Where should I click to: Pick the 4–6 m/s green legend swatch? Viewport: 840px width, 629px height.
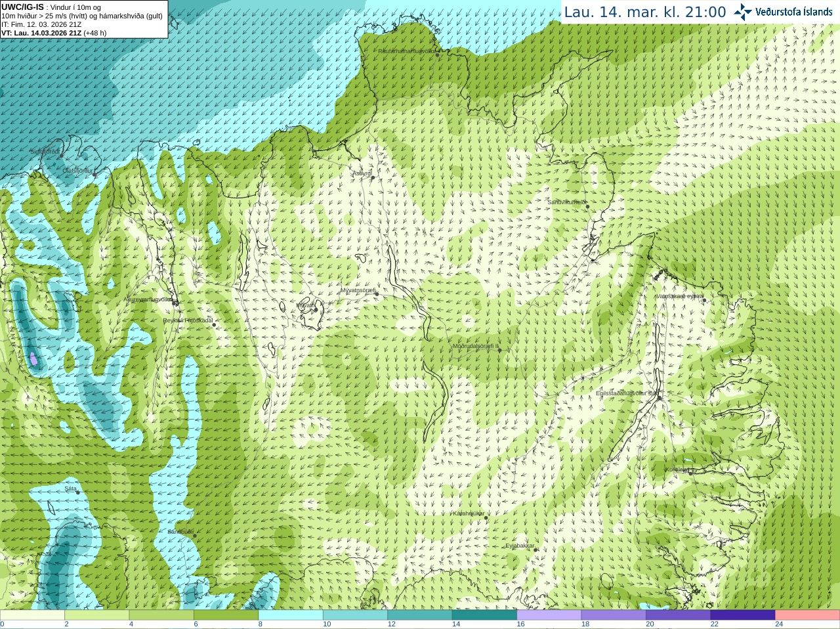click(x=161, y=615)
